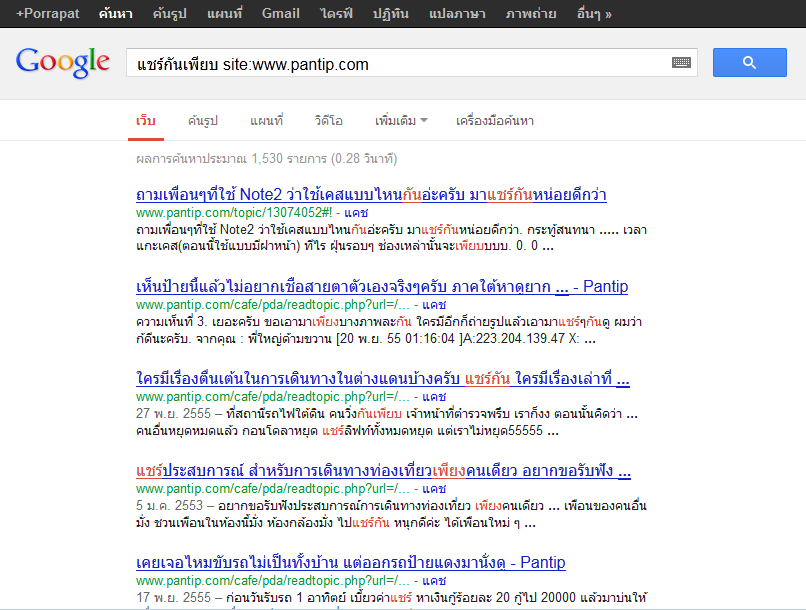Expand the เพิ่มเติม dropdown
Viewport: 806px width, 610px height.
tap(401, 121)
